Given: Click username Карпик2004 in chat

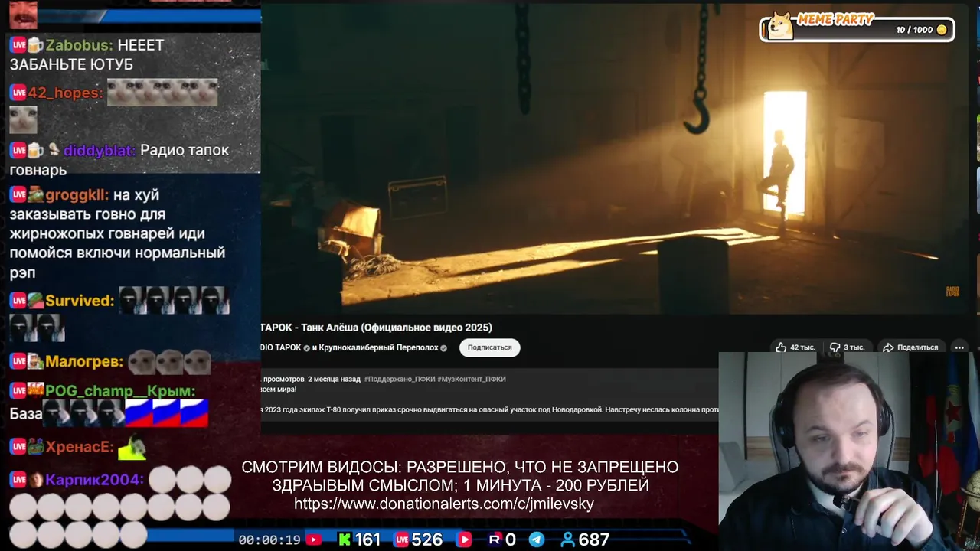Looking at the screenshot, I should click(x=94, y=480).
